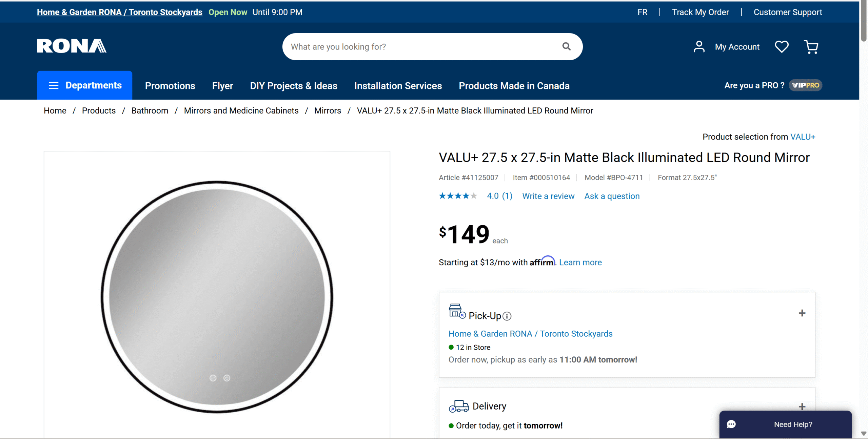868x439 pixels.
Task: Open the Flyer menu item
Action: [222, 86]
